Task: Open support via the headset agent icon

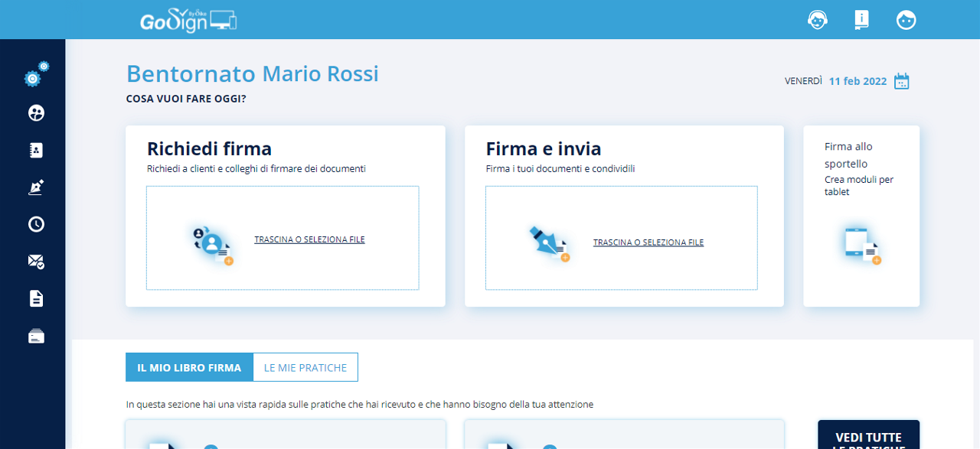Action: coord(818,20)
